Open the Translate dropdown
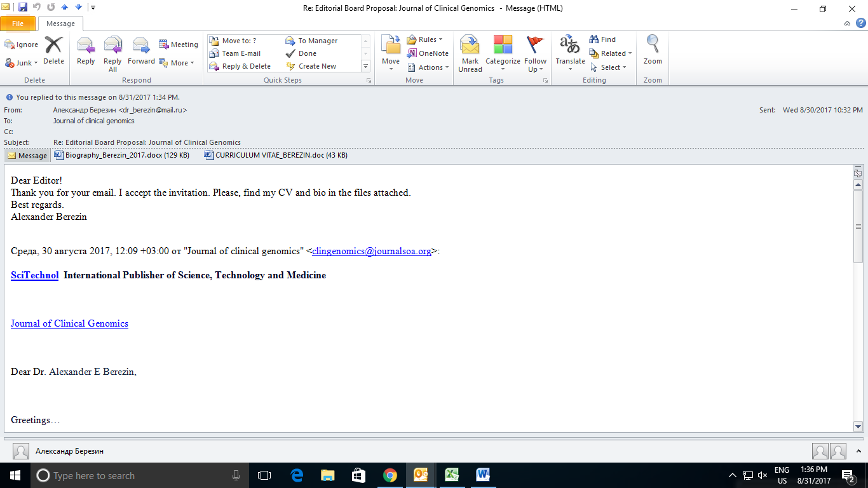The height and width of the screenshot is (488, 868). coord(570,54)
